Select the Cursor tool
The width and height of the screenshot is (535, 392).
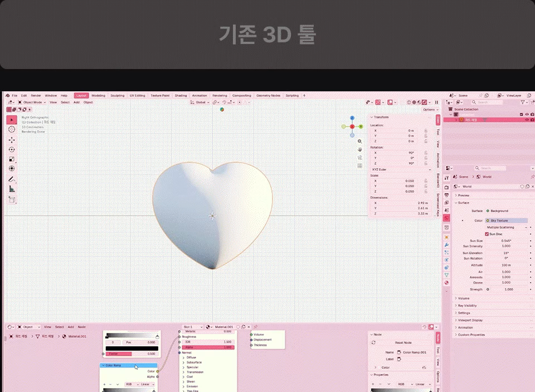pyautogui.click(x=12, y=129)
